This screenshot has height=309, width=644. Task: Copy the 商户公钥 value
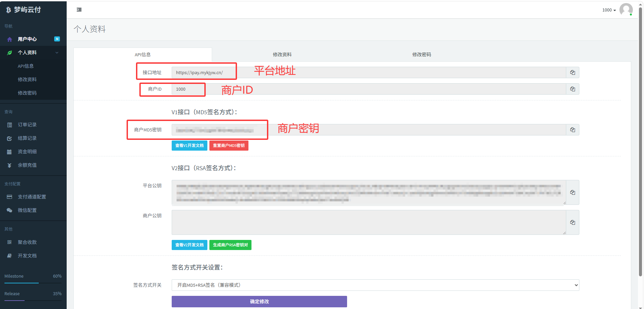coord(572,222)
